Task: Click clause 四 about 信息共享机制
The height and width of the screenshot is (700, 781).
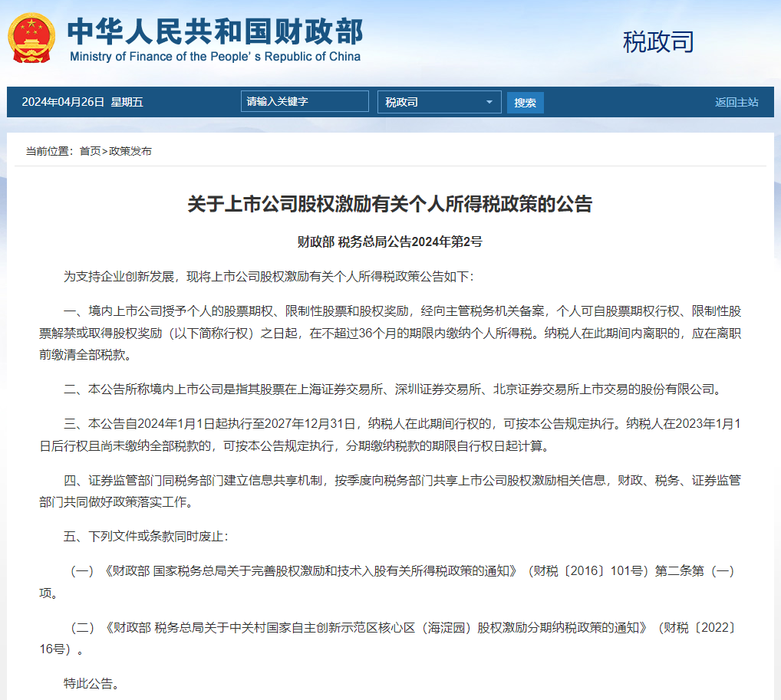Action: click(390, 491)
